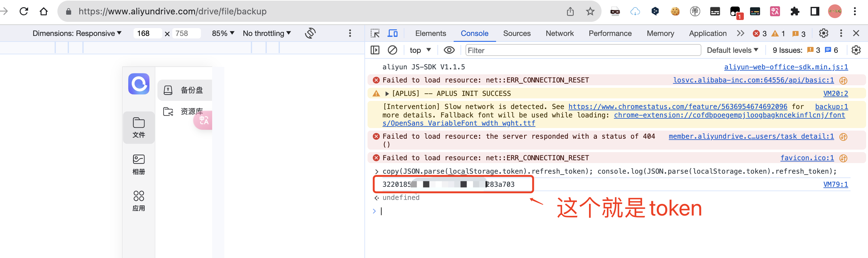This screenshot has width=868, height=258.
Task: Open the Extensions puzzle menu
Action: [x=795, y=12]
